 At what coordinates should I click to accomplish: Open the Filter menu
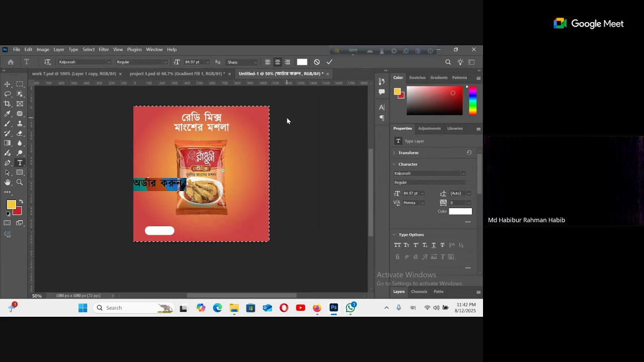click(x=104, y=49)
